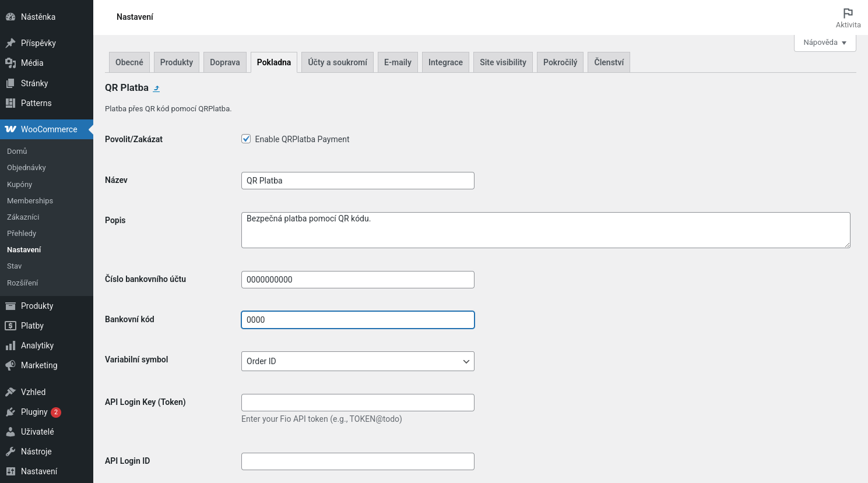This screenshot has height=483, width=868.
Task: Click the Název input field
Action: tap(358, 181)
